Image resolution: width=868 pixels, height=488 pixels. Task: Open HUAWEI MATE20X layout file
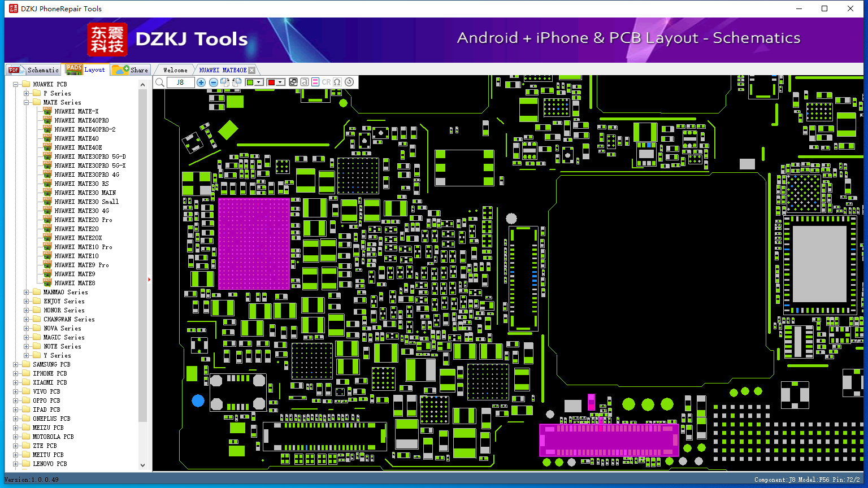click(78, 238)
